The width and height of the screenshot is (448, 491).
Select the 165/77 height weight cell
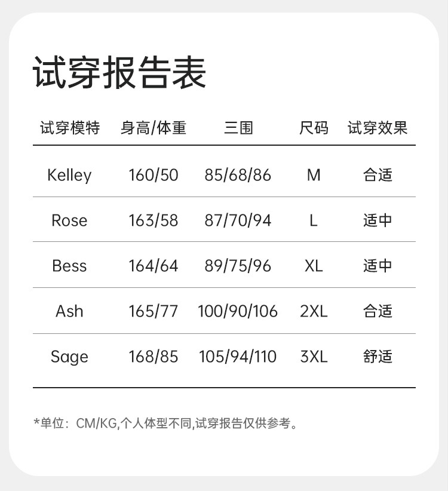(154, 311)
